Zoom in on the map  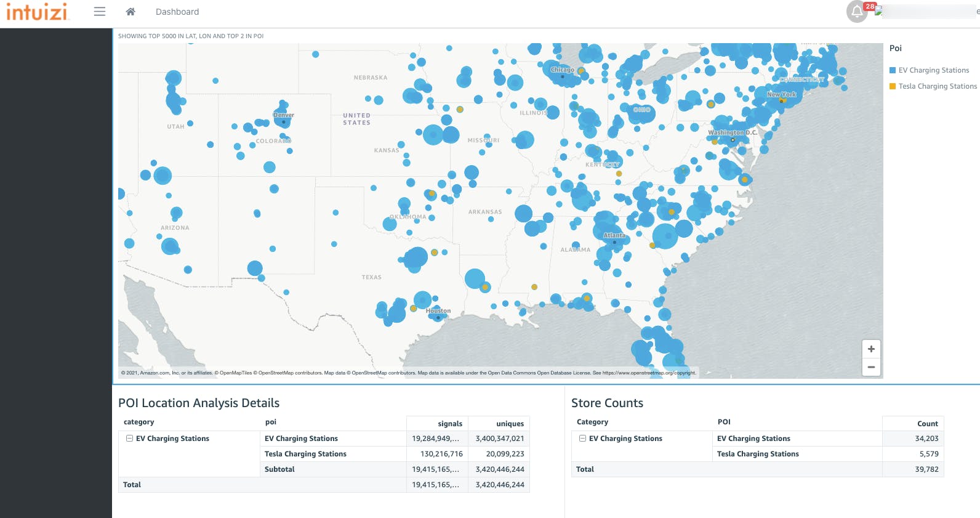(x=871, y=349)
